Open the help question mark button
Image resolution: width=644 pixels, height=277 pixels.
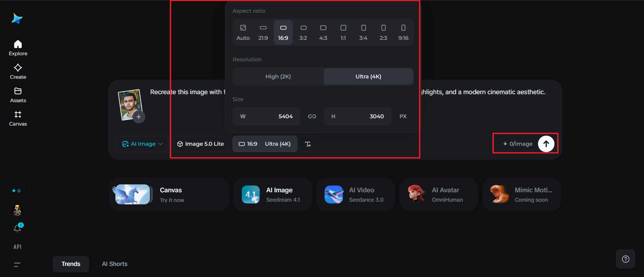point(626,259)
